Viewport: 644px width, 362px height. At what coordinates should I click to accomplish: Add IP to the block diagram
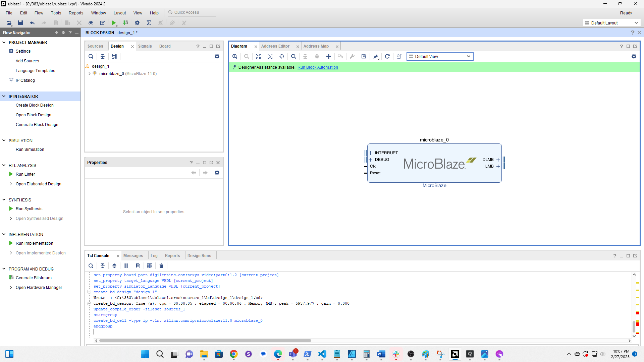[328, 56]
